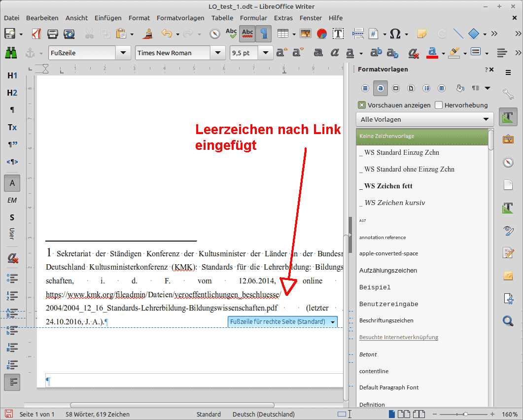Open the Hilfe menu
The height and width of the screenshot is (420, 523).
336,18
